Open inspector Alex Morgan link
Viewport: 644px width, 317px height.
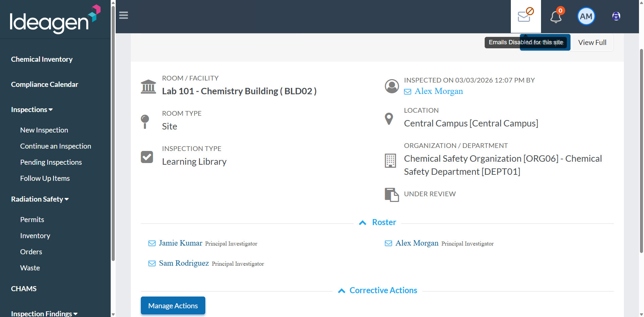(x=439, y=91)
